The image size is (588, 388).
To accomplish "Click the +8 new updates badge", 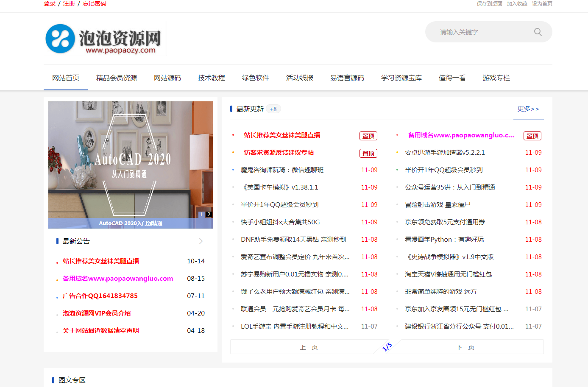I will pyautogui.click(x=273, y=109).
